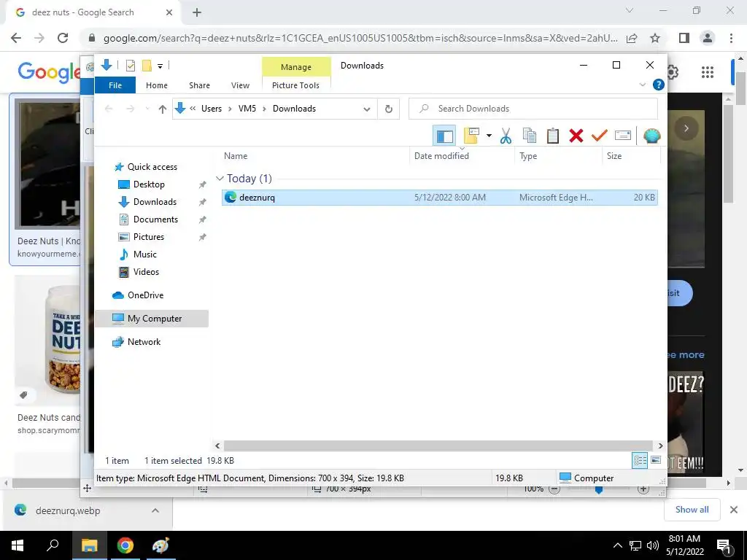Toggle the preview pane toolbar button

point(444,136)
